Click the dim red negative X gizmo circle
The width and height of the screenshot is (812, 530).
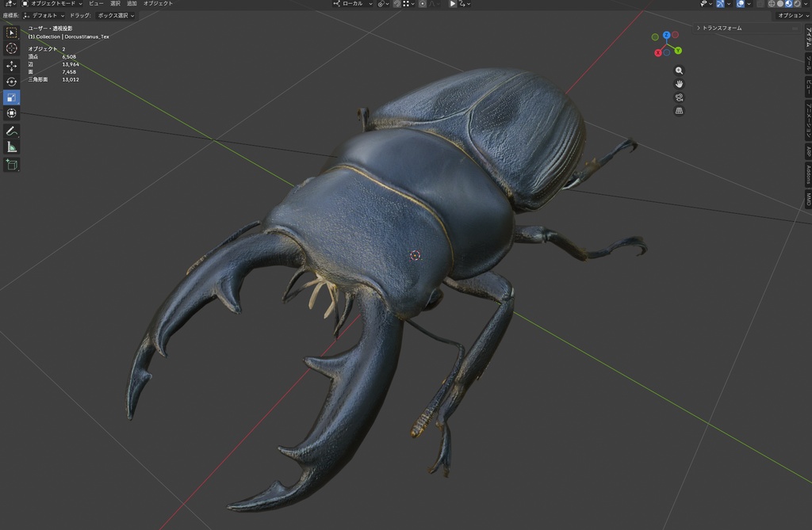676,35
